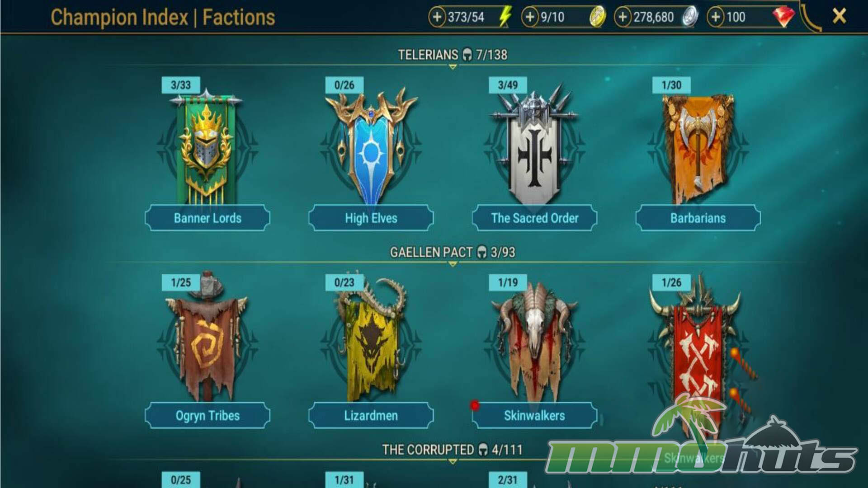Click the Skinwalkers name button

(534, 416)
